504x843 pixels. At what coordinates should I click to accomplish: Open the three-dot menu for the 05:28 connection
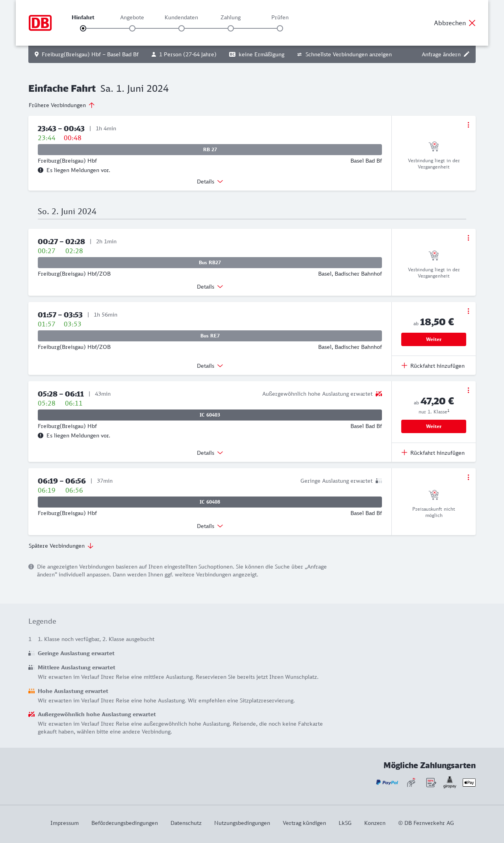468,390
